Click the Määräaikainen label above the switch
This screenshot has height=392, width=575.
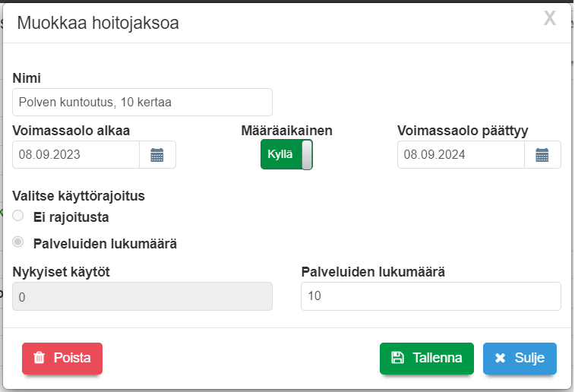tap(286, 131)
